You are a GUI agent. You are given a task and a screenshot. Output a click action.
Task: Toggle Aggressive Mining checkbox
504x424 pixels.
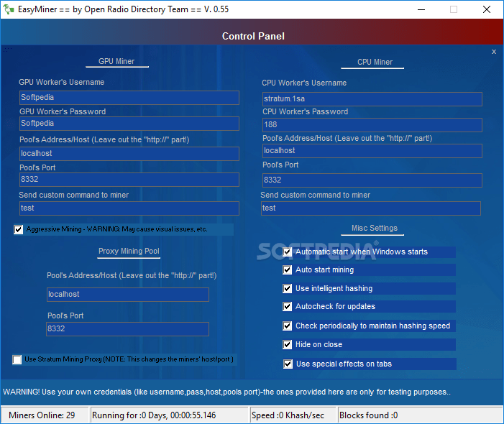pyautogui.click(x=18, y=229)
